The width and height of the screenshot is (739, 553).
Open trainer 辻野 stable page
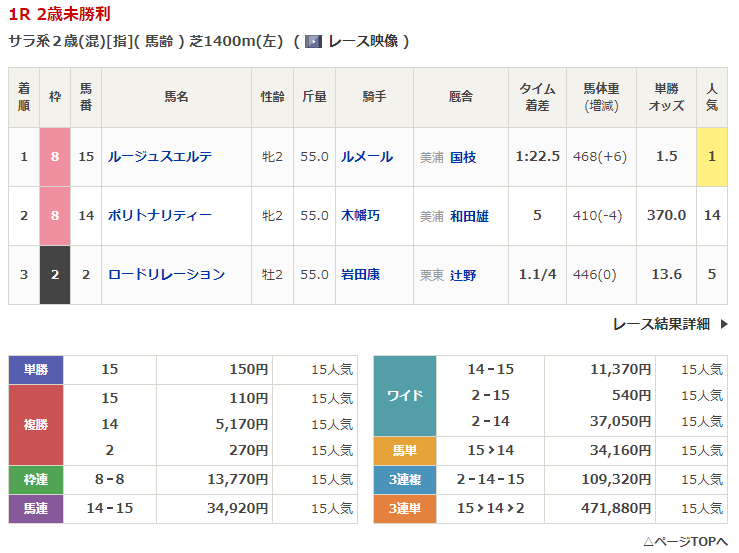coord(463,274)
